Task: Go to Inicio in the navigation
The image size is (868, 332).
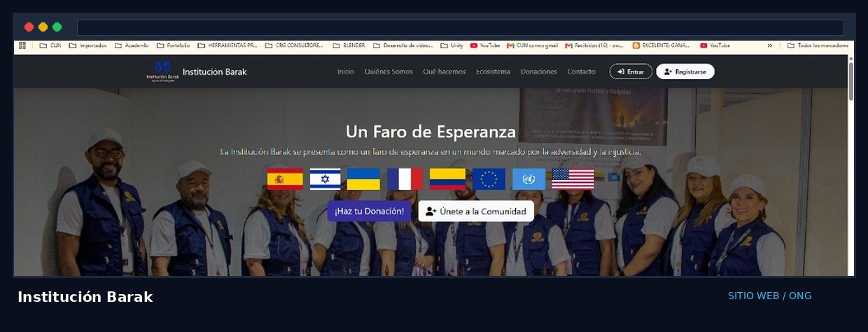Action: (x=345, y=71)
